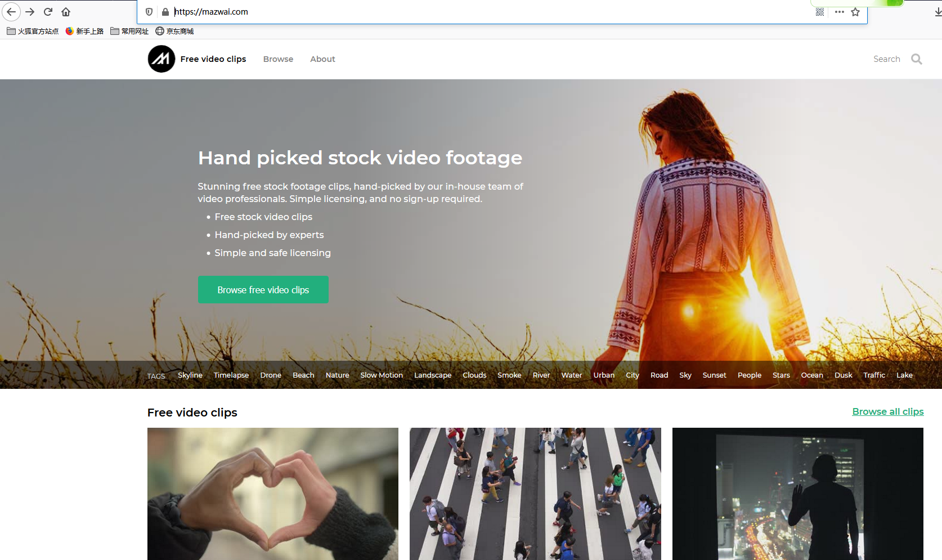Open downloads arrow in browser toolbar
Viewport: 942px width, 560px height.
click(x=937, y=12)
